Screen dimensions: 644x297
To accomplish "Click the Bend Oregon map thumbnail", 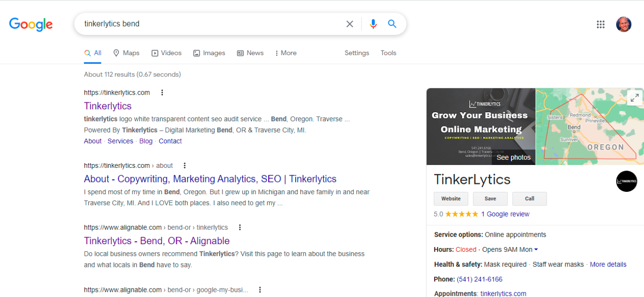I will point(589,126).
